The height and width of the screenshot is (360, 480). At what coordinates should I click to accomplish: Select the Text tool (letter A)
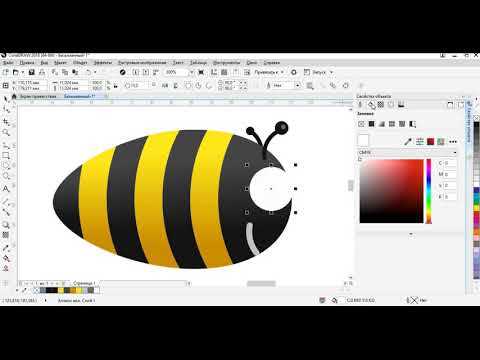click(x=6, y=189)
